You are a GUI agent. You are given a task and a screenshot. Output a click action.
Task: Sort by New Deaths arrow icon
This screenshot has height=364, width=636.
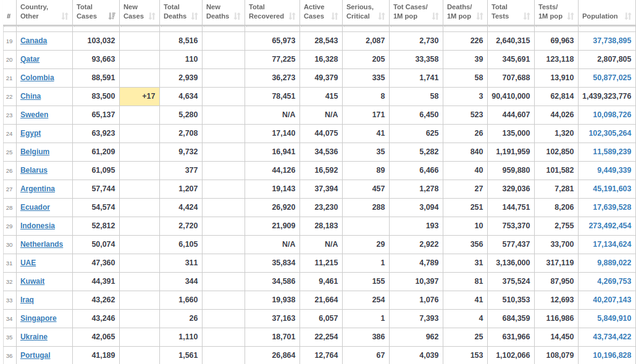pos(237,16)
